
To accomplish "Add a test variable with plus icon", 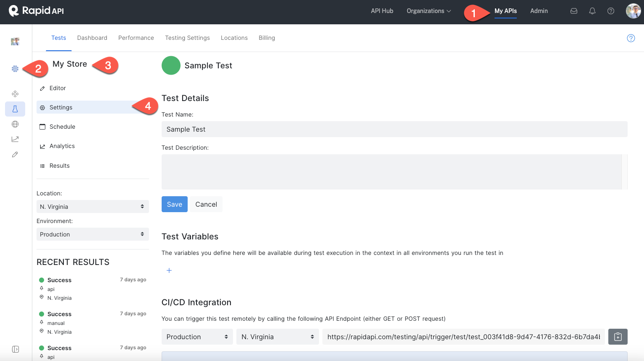I will tap(169, 270).
